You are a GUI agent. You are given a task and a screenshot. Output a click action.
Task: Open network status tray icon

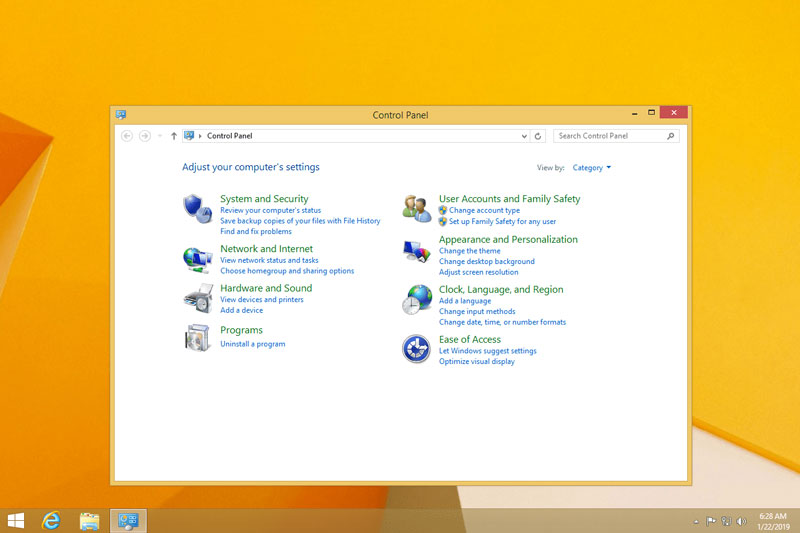726,521
